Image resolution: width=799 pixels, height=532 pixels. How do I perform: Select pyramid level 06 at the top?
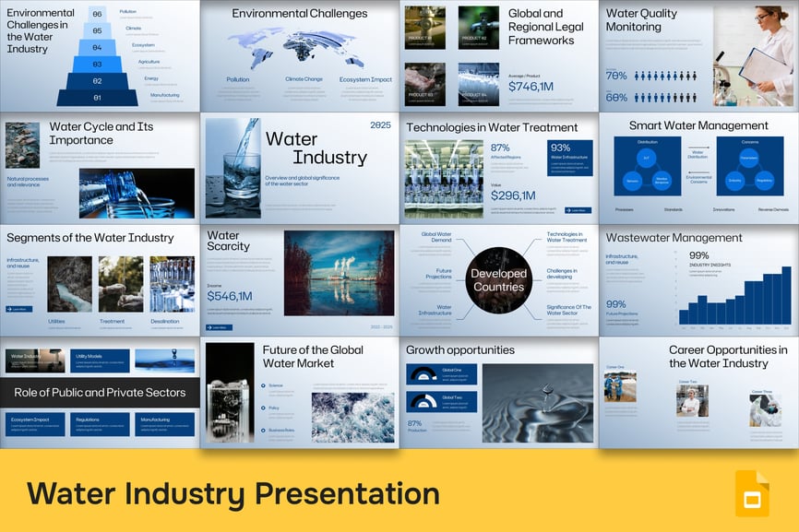tap(97, 14)
